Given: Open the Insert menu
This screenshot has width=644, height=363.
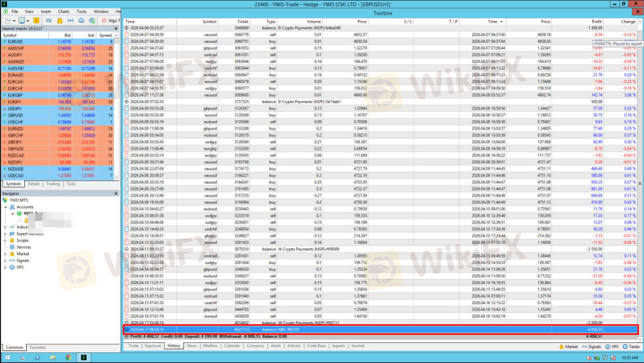Looking at the screenshot, I should tap(46, 11).
